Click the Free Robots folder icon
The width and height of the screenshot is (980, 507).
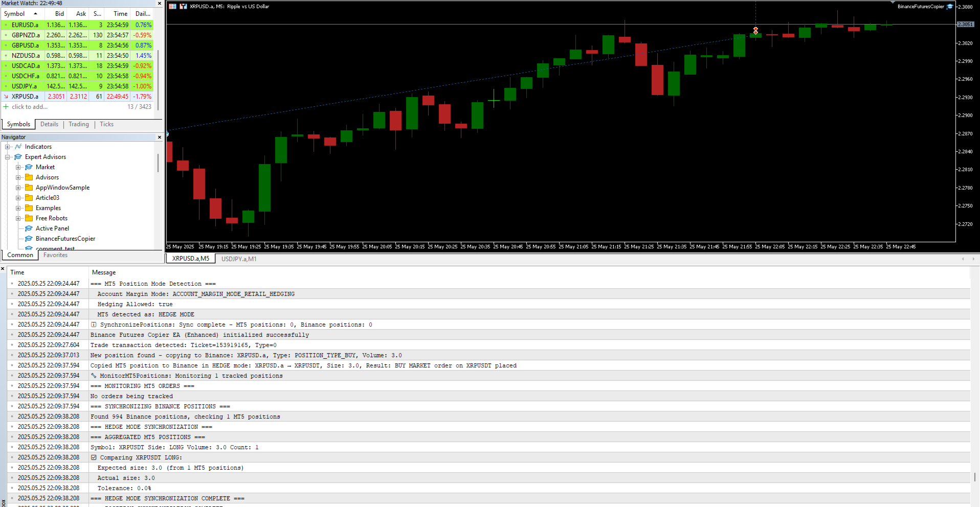pos(29,218)
